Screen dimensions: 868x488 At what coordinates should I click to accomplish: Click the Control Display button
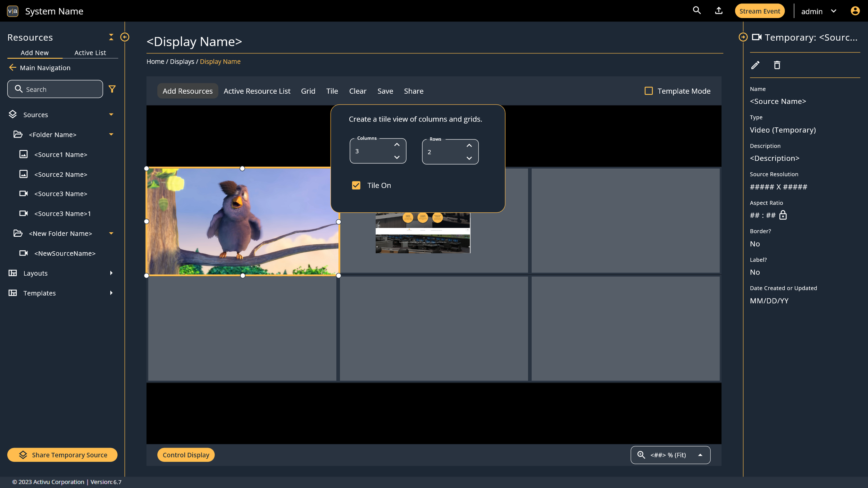point(186,455)
